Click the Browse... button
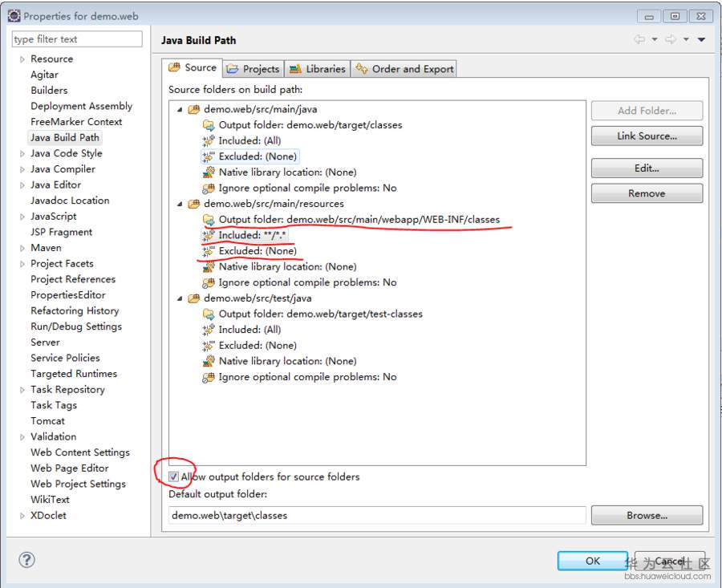Screen dimensions: 722x588 [647, 515]
